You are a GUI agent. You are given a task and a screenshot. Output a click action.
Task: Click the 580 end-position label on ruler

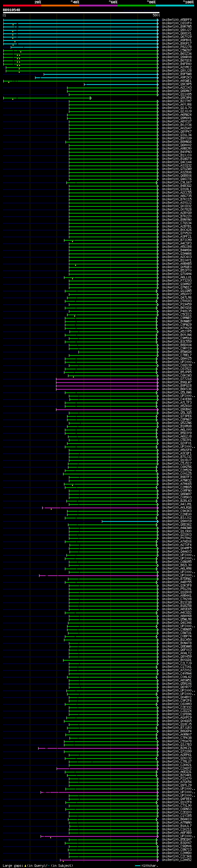pyautogui.click(x=155, y=15)
